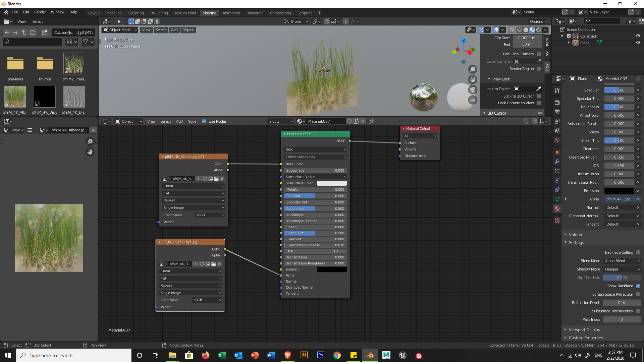The width and height of the screenshot is (644, 362).
Task: Open the GGX distribution dropdown
Action: click(x=315, y=149)
